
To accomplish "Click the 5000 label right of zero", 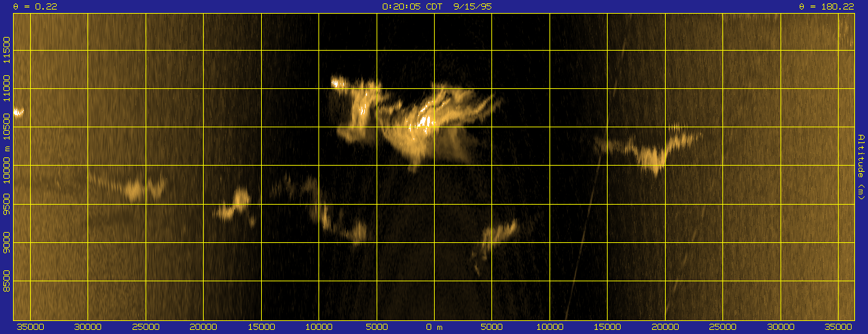I will coord(492,327).
